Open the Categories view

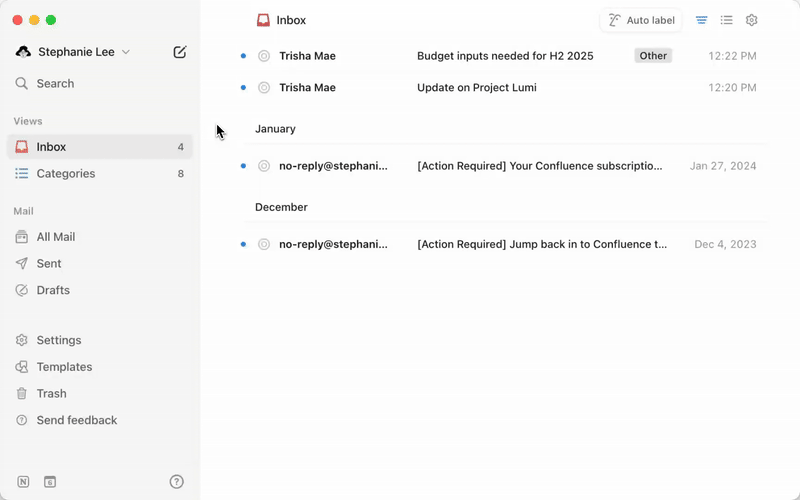pyautogui.click(x=66, y=174)
